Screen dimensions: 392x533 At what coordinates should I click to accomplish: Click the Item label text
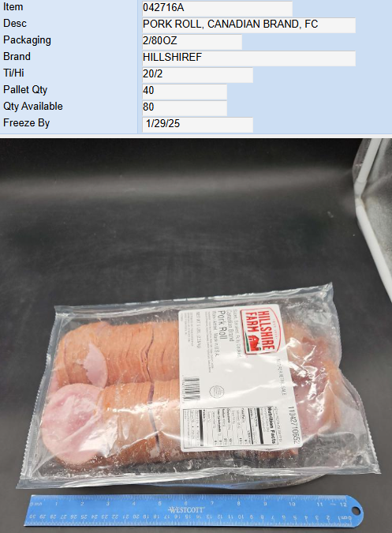(x=13, y=7)
